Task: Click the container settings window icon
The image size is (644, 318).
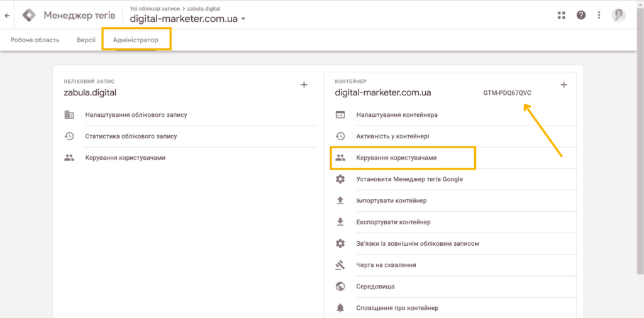Action: (340, 115)
